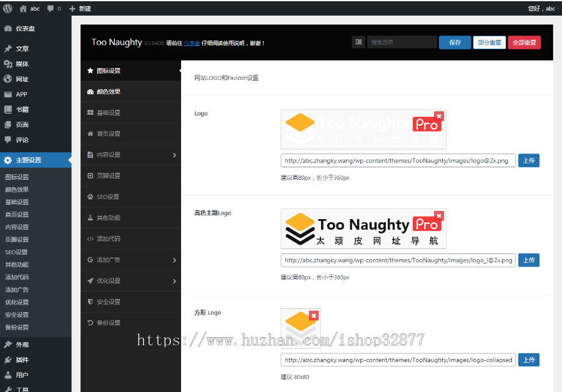
Task: Click the red 全部重置 button
Action: [x=524, y=42]
